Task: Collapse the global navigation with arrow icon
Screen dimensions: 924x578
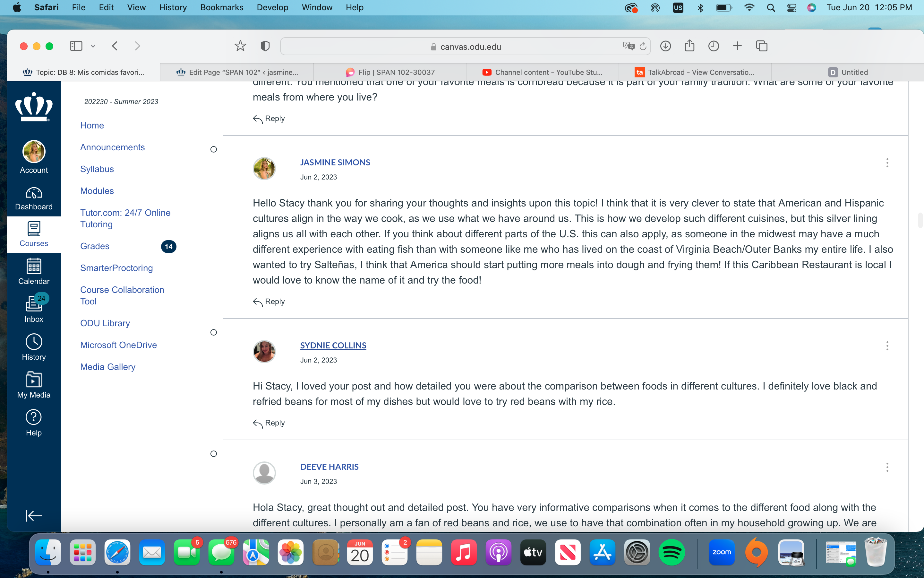Action: 34,516
